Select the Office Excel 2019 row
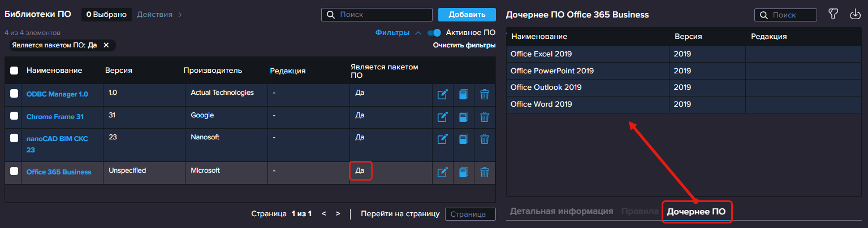 click(x=684, y=54)
